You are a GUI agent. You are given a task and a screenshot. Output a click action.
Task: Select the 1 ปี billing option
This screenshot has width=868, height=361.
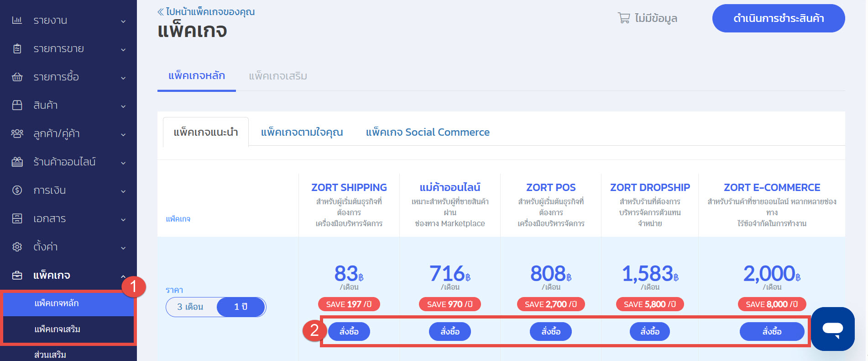[x=241, y=307]
